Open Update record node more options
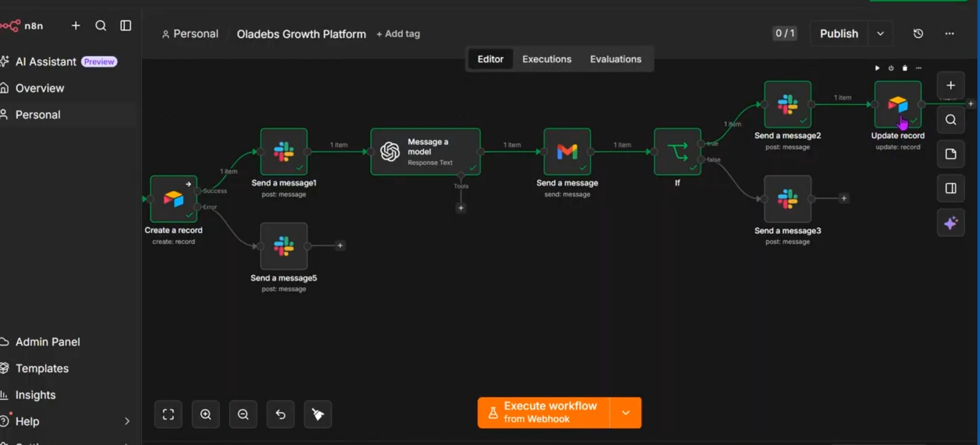This screenshot has height=445, width=980. pos(919,68)
